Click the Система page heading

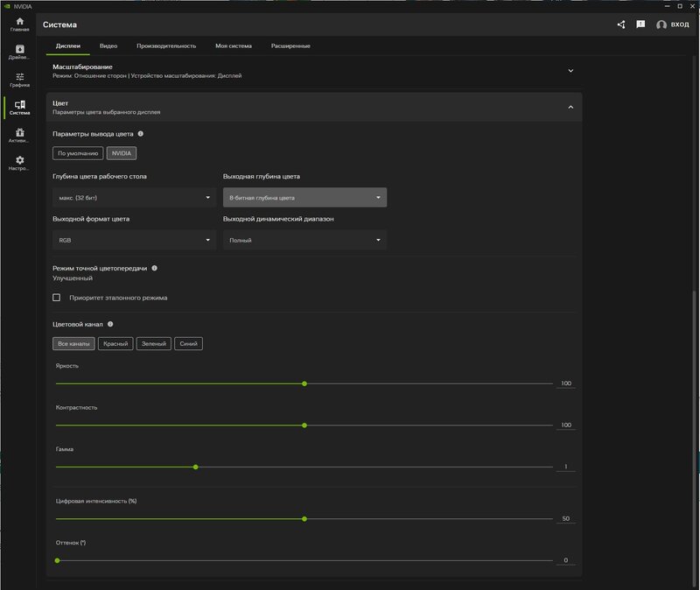pos(59,25)
